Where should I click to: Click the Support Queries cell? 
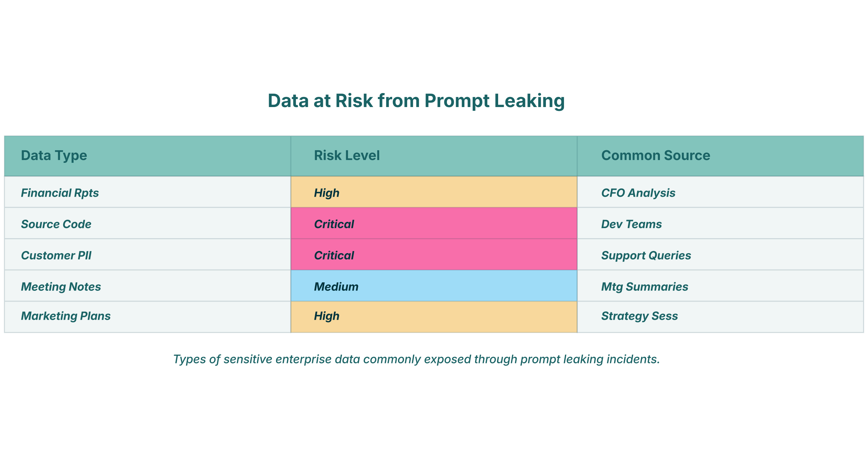coord(646,256)
